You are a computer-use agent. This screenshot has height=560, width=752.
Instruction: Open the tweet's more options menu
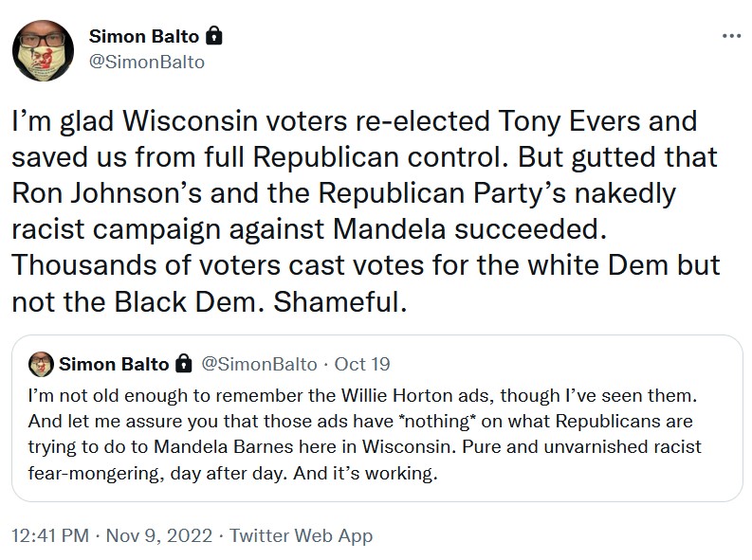[731, 36]
